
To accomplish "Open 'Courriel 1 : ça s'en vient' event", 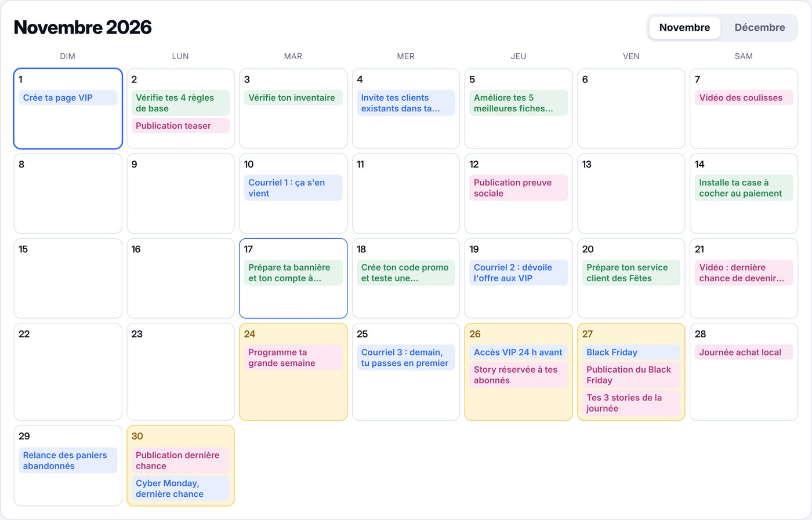I will click(293, 188).
